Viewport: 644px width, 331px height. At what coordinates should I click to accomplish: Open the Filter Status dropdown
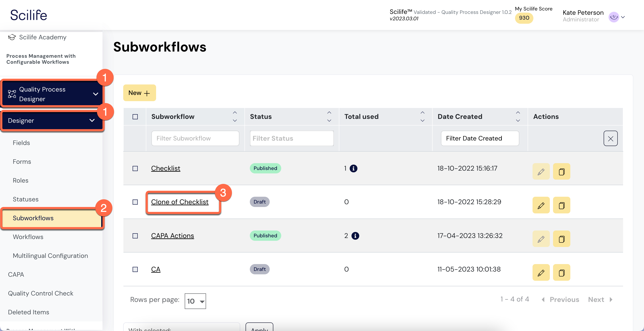291,139
